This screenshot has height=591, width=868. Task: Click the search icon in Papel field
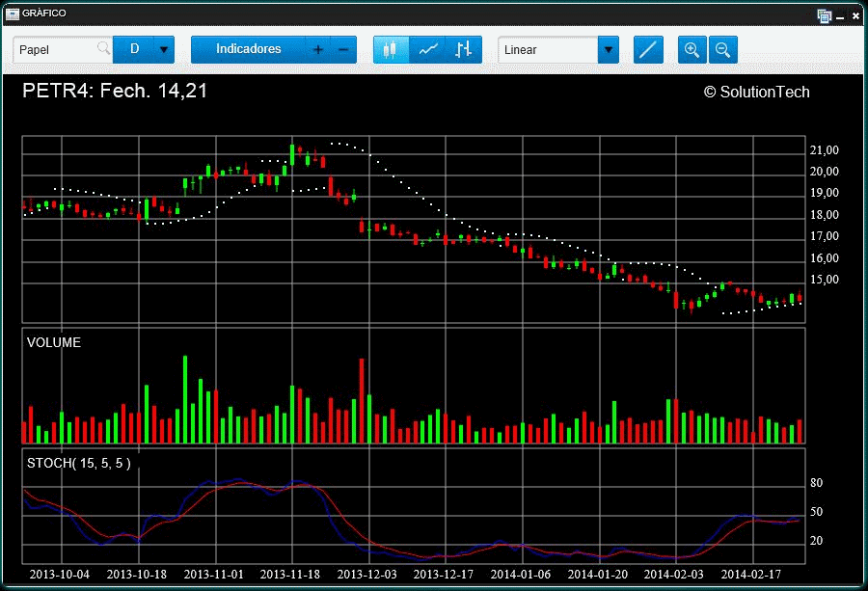[x=103, y=48]
